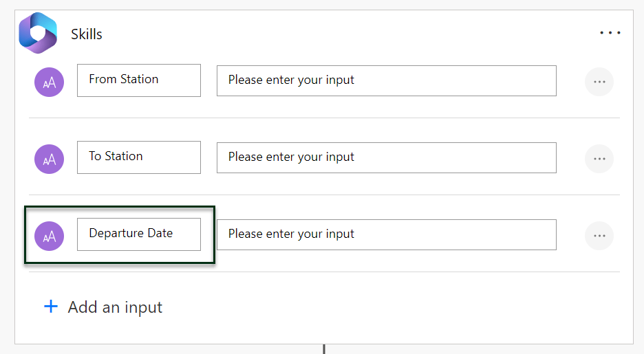Open the Skills card ellipsis menu

(610, 33)
